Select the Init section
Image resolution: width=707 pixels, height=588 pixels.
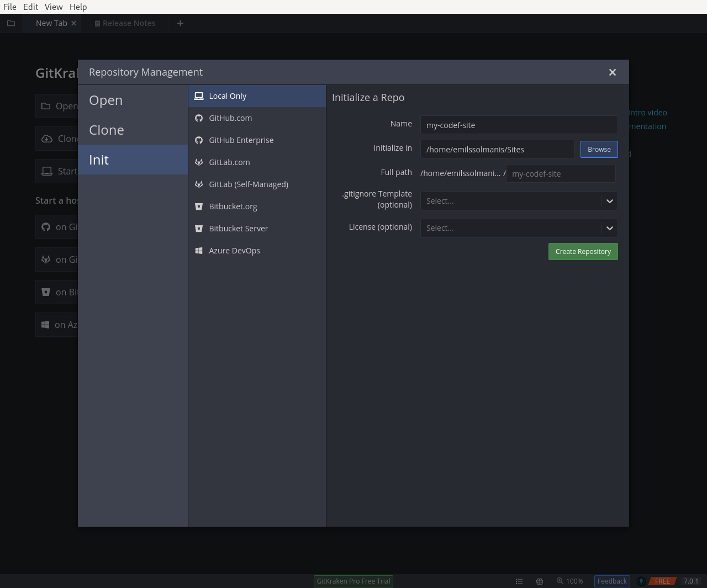click(x=133, y=160)
